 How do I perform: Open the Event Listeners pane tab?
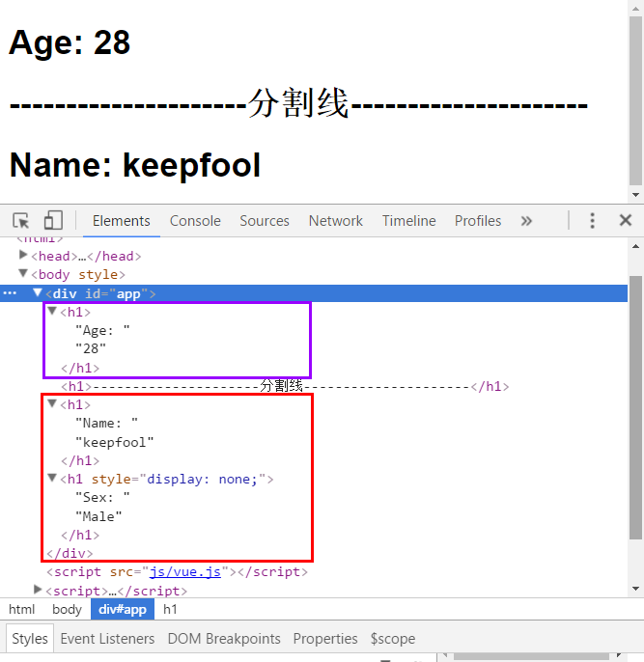pos(107,639)
